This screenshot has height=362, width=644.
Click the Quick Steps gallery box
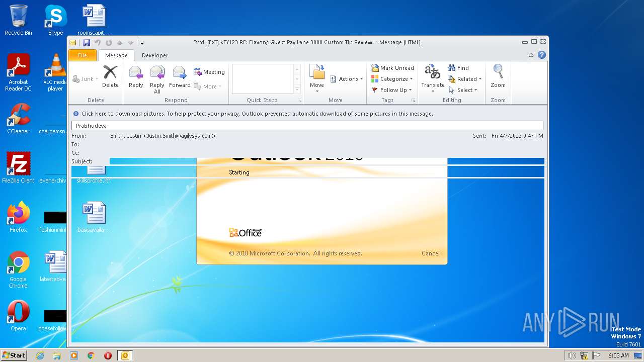263,78
